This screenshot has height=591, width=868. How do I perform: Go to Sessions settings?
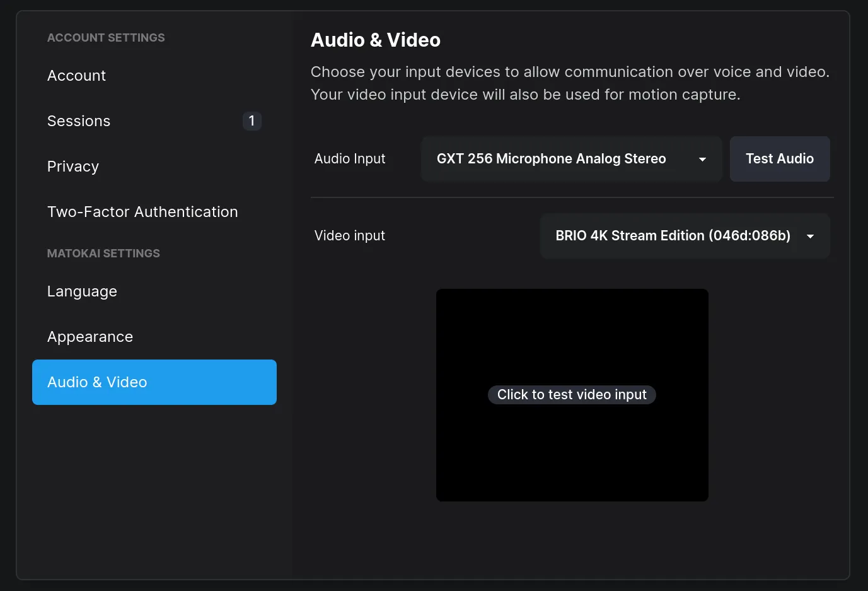[x=154, y=121]
